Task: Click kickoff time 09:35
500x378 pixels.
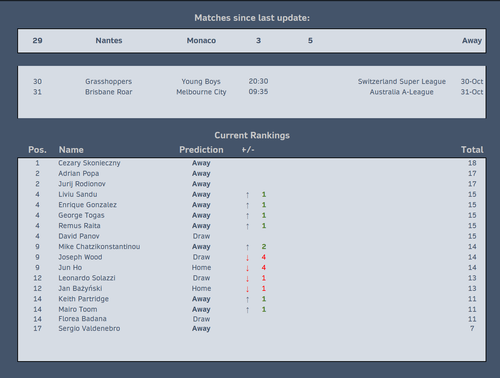Action: click(x=258, y=92)
